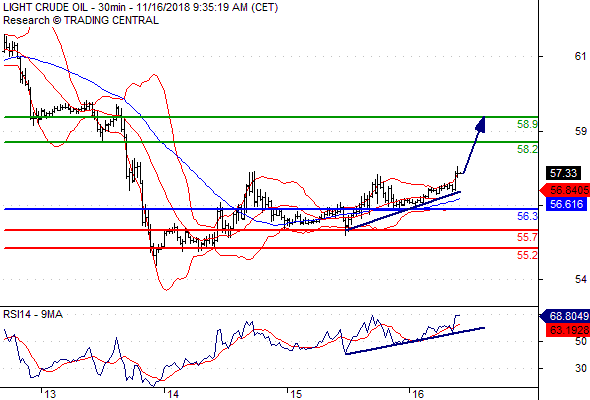
Task: Click the 59 price axis label
Action: (x=580, y=131)
